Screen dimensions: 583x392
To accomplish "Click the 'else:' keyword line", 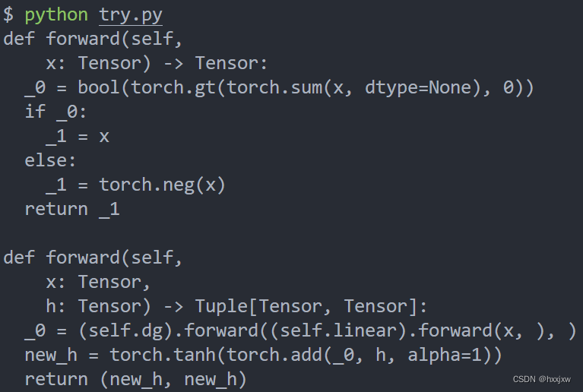I will coord(51,160).
